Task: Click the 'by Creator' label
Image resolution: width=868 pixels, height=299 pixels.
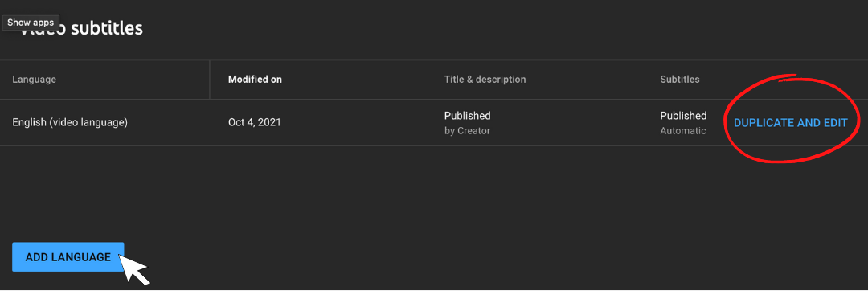Action: click(467, 131)
